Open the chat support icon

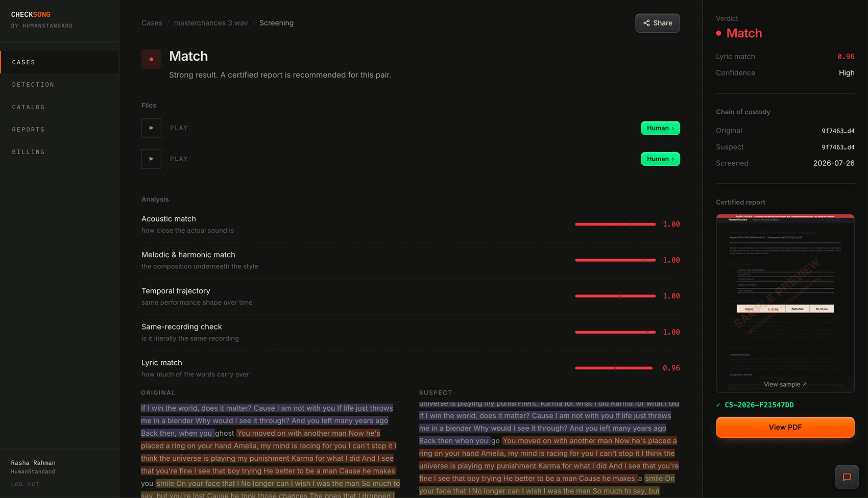pos(847,477)
